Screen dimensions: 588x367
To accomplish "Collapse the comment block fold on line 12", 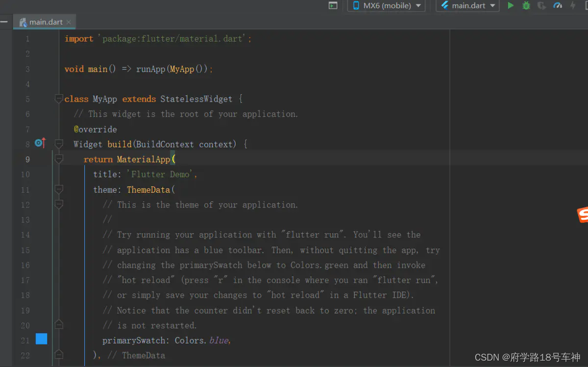I will (59, 205).
